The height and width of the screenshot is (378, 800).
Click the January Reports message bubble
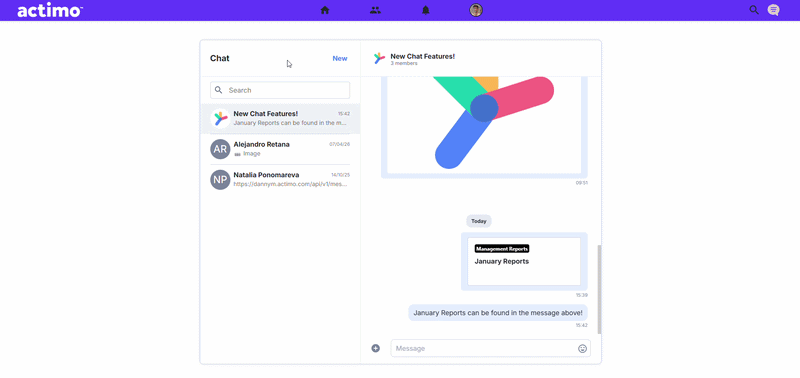(497, 313)
